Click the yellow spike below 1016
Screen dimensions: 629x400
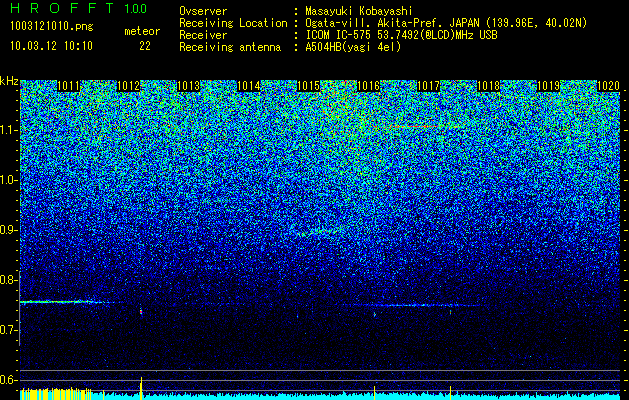point(375,392)
